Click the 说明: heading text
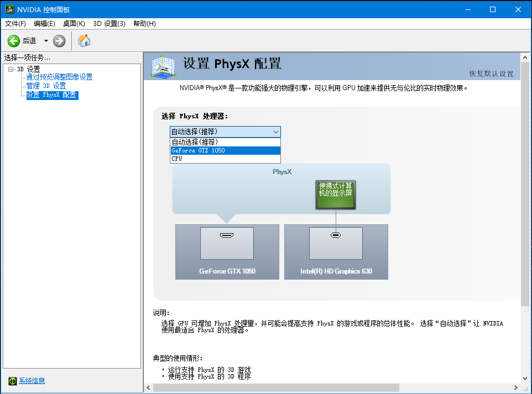 click(161, 313)
